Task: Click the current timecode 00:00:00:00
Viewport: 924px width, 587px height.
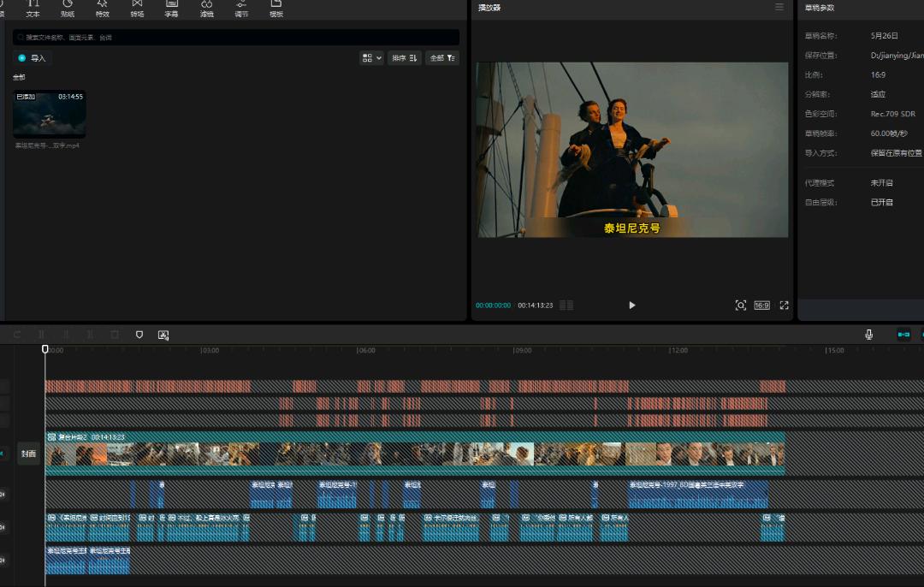Action: (x=494, y=305)
